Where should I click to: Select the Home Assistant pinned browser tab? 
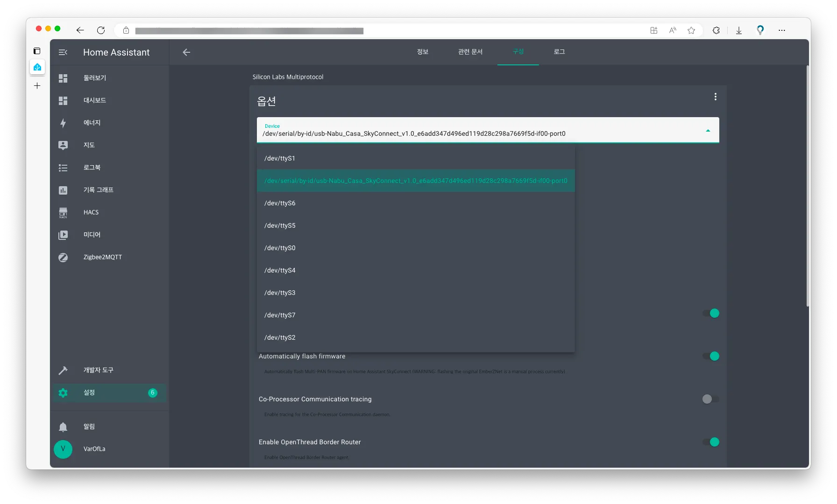[x=37, y=67]
